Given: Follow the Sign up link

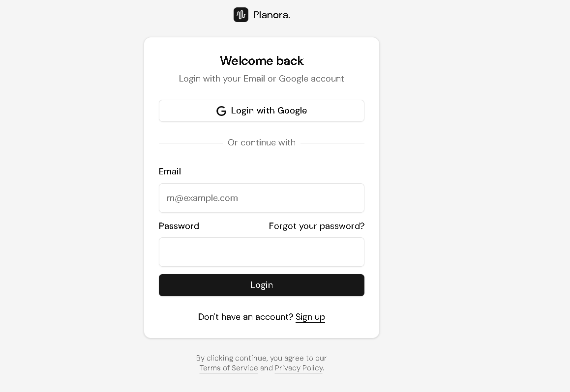Looking at the screenshot, I should pos(310,317).
